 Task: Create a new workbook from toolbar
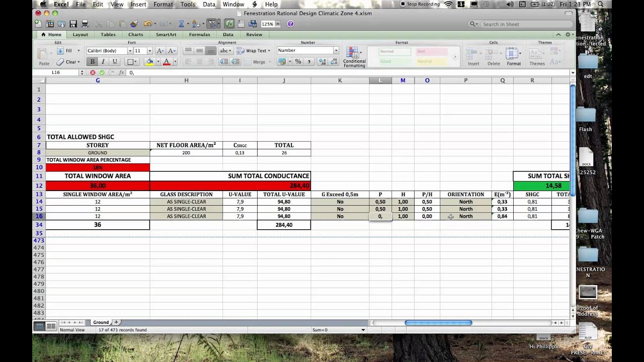(39, 24)
